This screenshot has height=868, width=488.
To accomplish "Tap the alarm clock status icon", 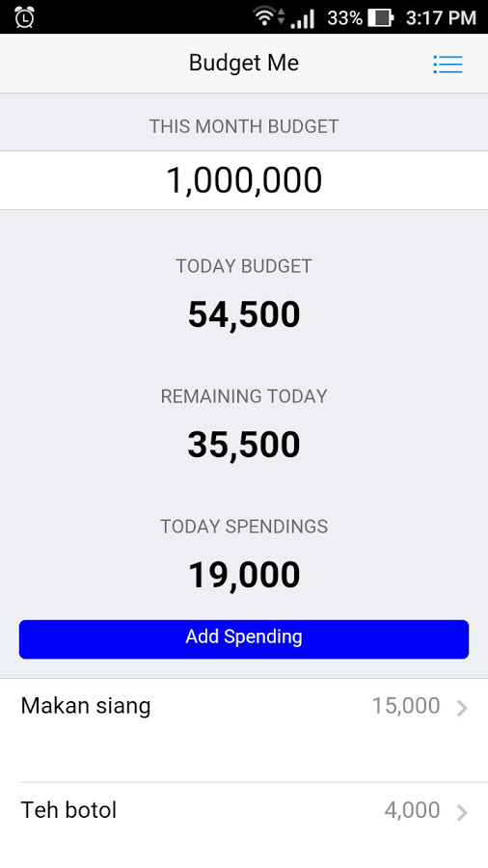I will tap(24, 17).
